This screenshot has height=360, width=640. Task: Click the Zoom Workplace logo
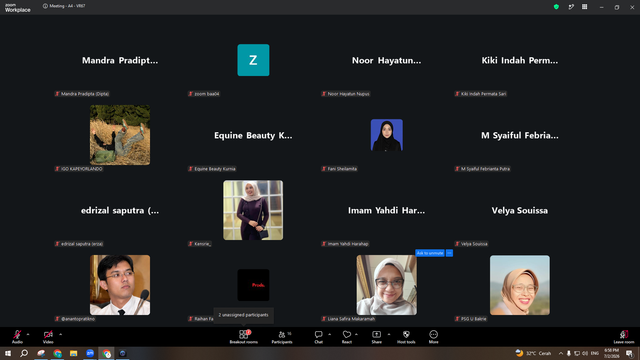click(x=18, y=7)
